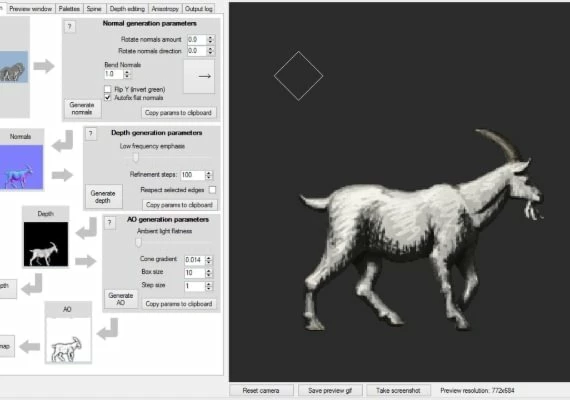Switch to the Depth editing tab
The height and width of the screenshot is (400, 570).
coord(127,9)
